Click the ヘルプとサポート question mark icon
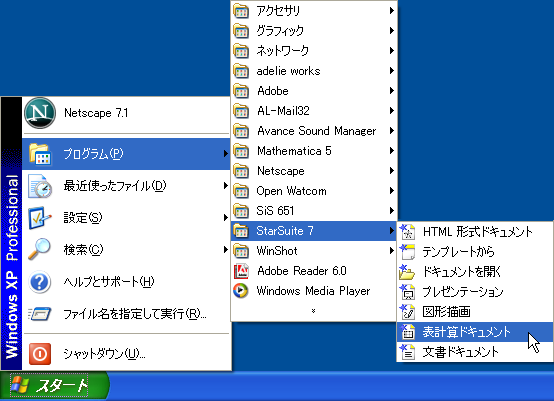The height and width of the screenshot is (401, 554). [40, 282]
